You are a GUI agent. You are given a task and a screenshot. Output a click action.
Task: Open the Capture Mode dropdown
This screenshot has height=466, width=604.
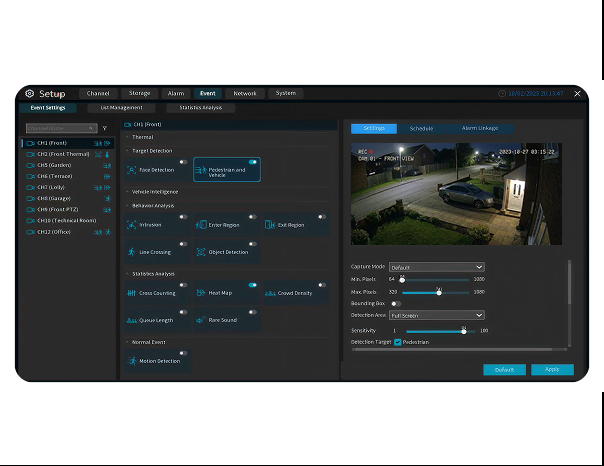437,267
